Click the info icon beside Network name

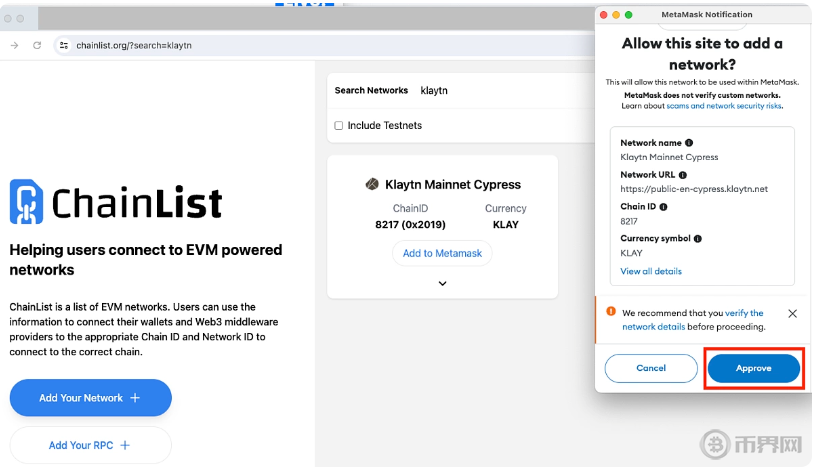click(689, 143)
